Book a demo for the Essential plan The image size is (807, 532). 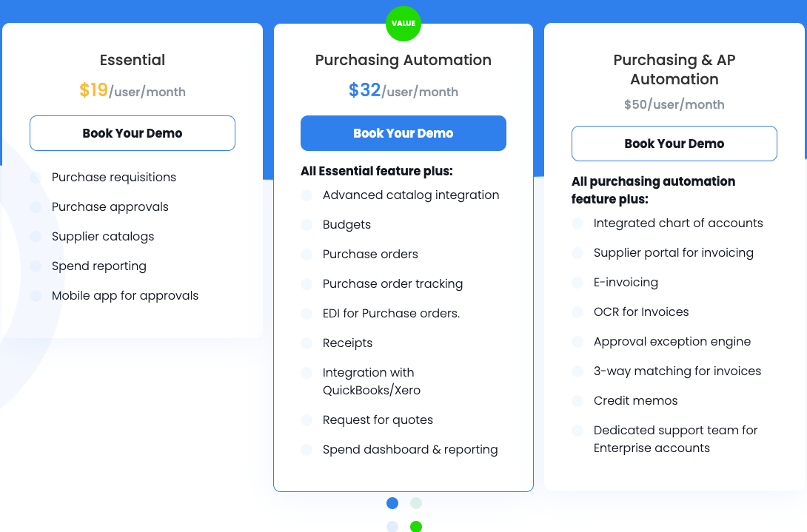132,133
